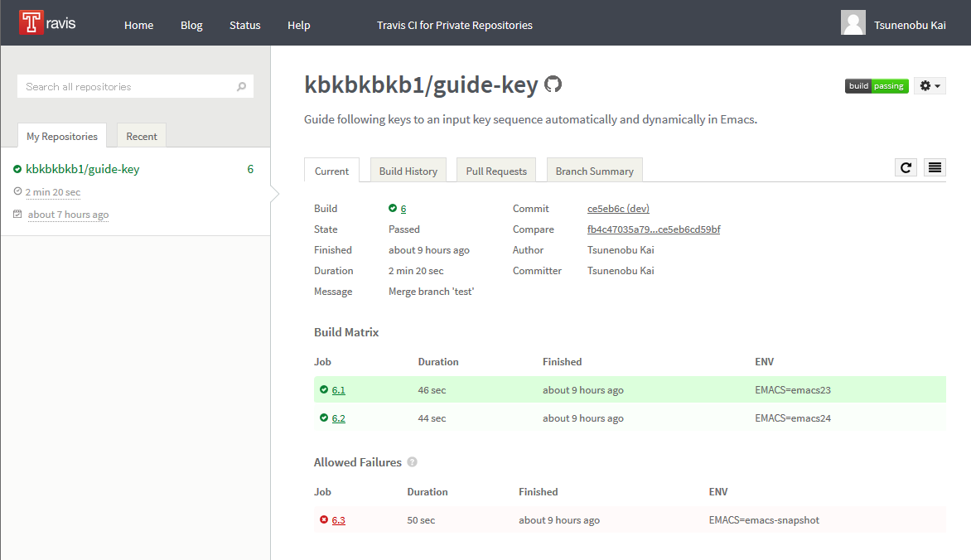The image size is (971, 560).
Task: Click the build passing status badge
Action: coord(877,86)
